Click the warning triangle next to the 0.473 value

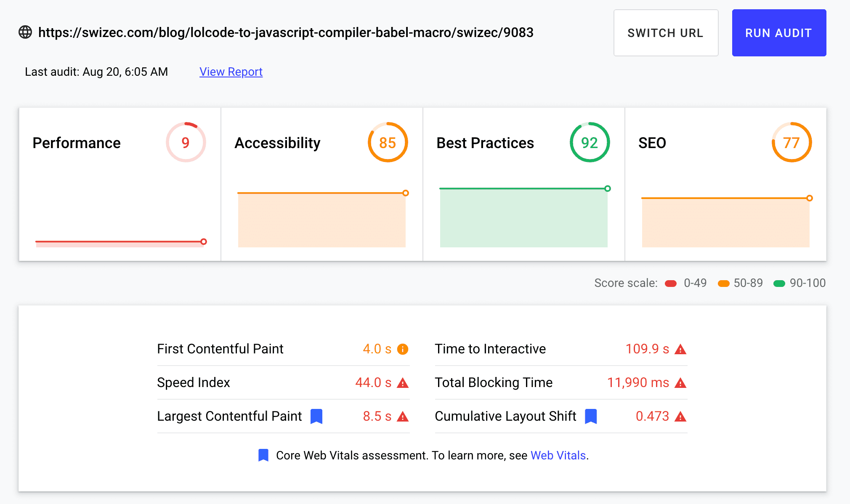click(x=680, y=416)
